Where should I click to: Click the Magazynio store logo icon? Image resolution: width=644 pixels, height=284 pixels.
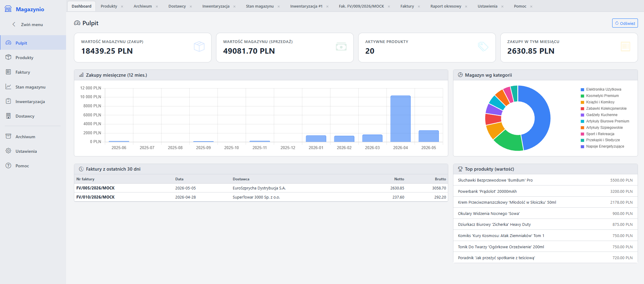8,9
